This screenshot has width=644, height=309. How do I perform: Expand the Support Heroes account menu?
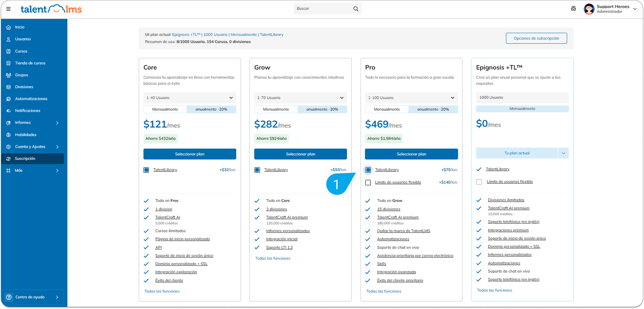click(x=635, y=9)
